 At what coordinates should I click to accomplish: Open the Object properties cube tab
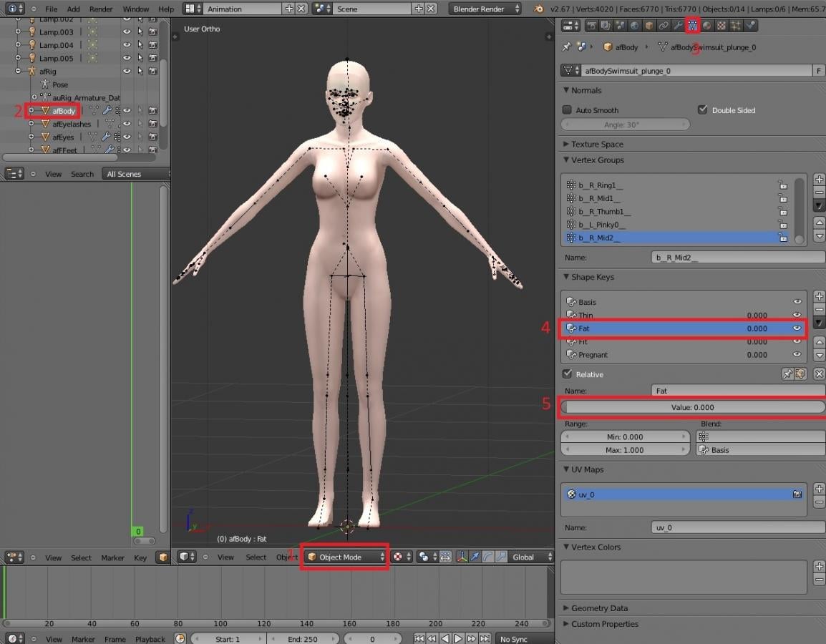(x=649, y=25)
